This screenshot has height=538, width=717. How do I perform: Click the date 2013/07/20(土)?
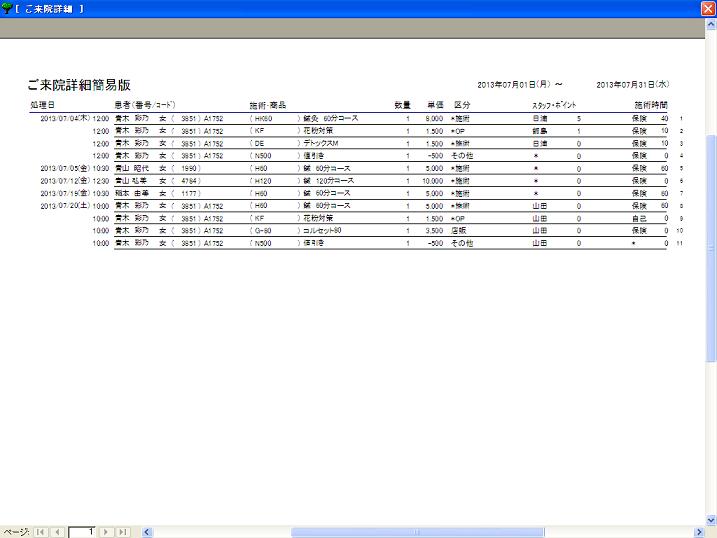pyautogui.click(x=65, y=206)
